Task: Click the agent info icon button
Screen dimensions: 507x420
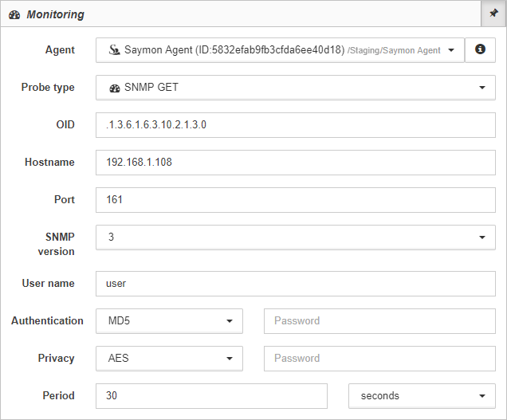Action: pos(480,49)
